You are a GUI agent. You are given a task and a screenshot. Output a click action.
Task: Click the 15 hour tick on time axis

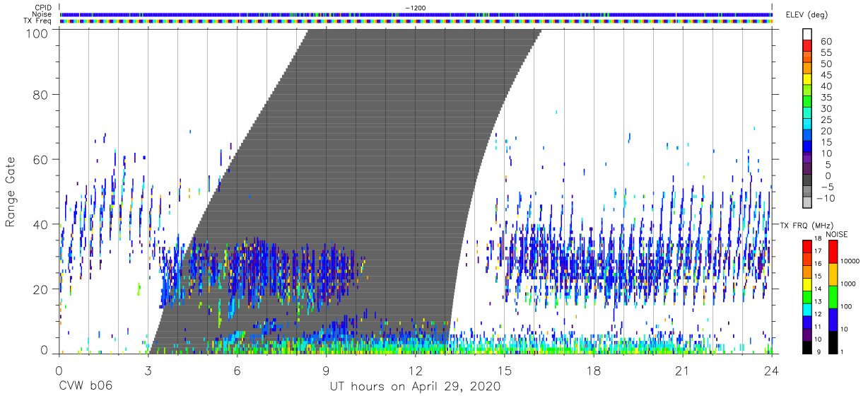click(504, 371)
